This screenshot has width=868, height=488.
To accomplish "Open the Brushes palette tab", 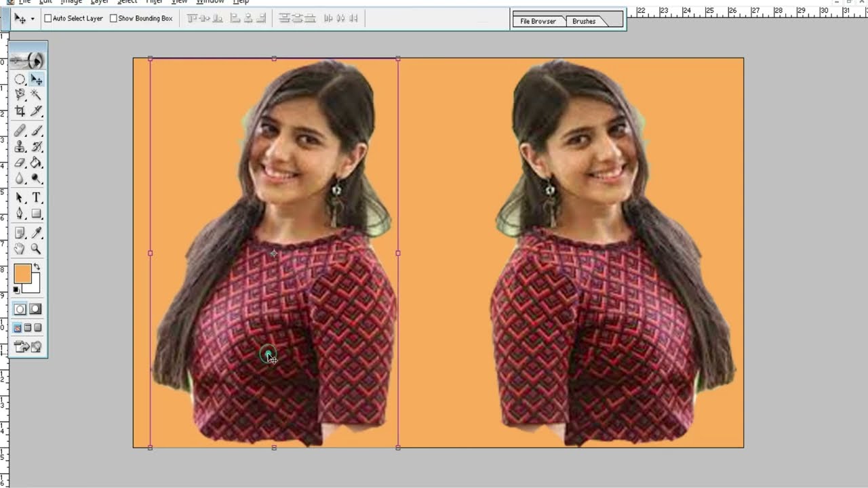I will click(x=584, y=21).
